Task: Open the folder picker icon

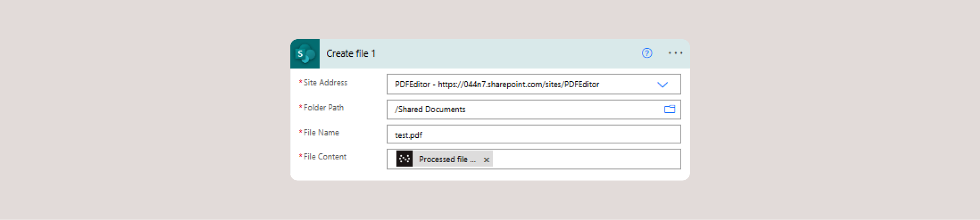Action: pyautogui.click(x=669, y=109)
